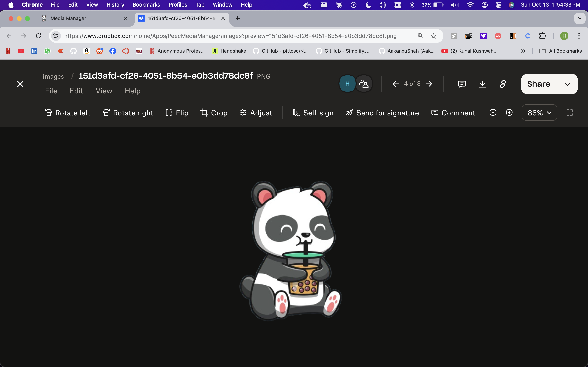Click the Rotate left tool
588x367 pixels.
pos(68,113)
